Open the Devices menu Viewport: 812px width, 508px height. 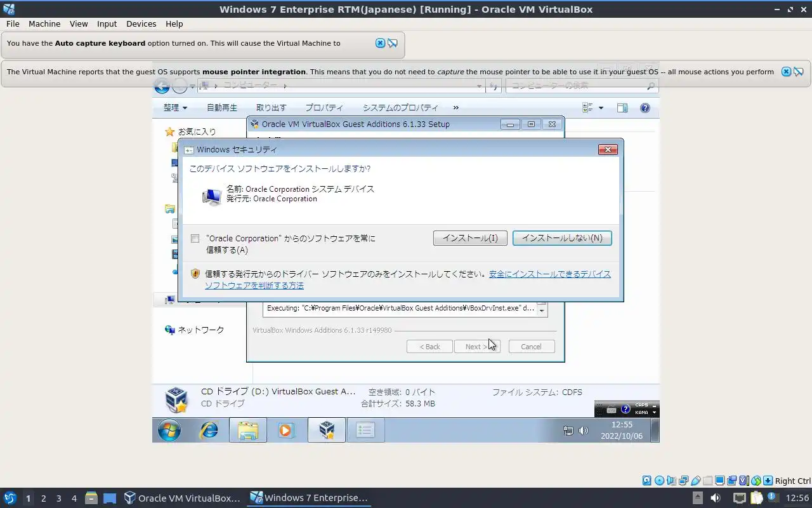[141, 23]
